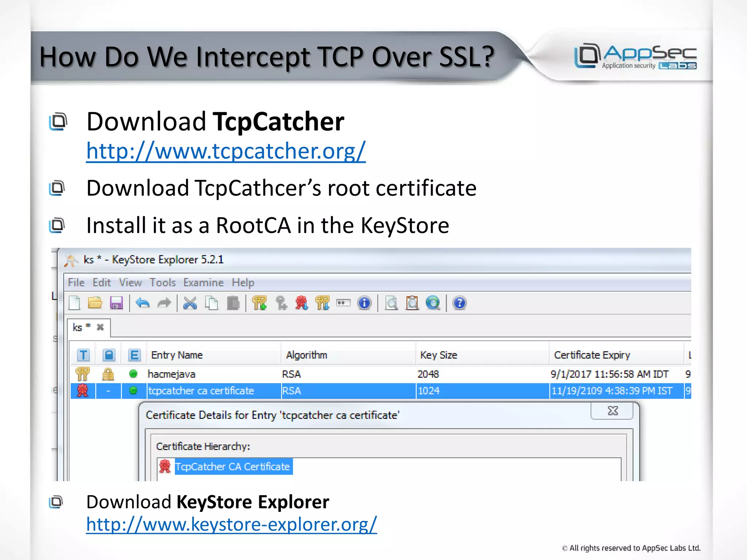Click the Lock Status column header icon

click(x=109, y=355)
